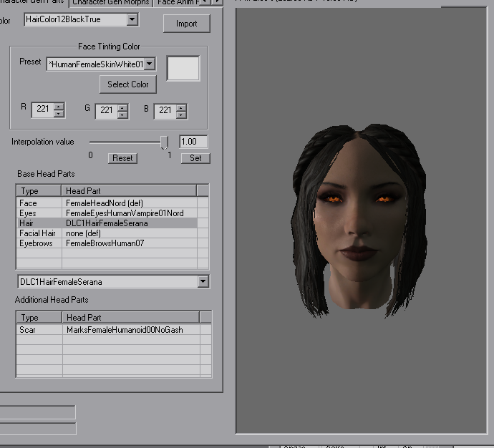Image resolution: width=494 pixels, height=448 pixels.
Task: Decrease the R value with down arrow
Action: (59, 113)
